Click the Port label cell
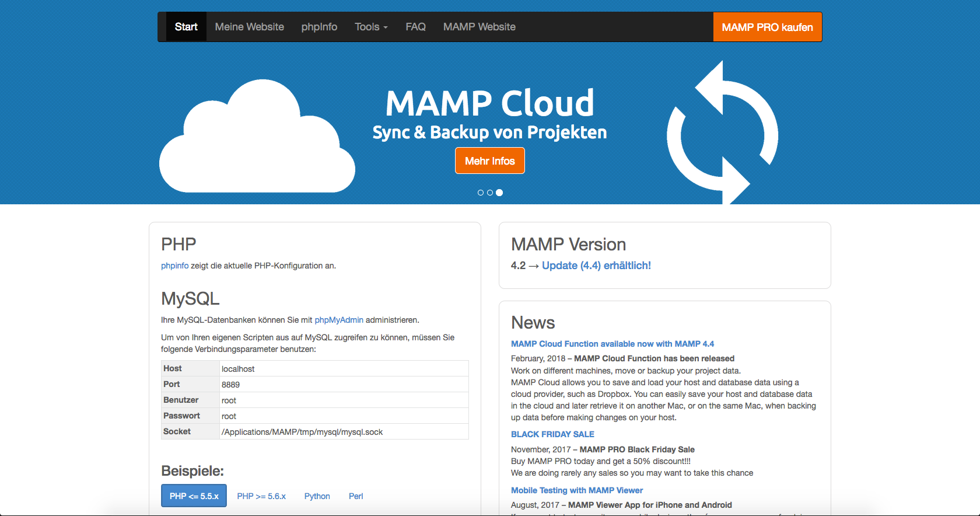This screenshot has width=980, height=516. 190,384
